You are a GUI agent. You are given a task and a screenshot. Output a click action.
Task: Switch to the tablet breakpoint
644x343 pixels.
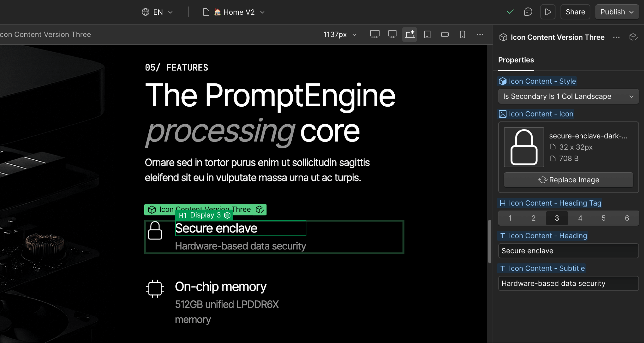coord(427,34)
